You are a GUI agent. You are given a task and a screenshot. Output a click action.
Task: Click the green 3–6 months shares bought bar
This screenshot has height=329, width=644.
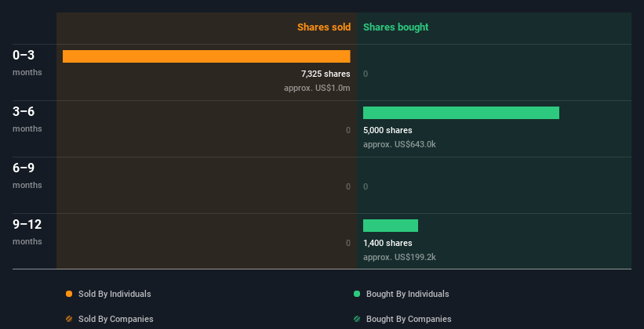pyautogui.click(x=460, y=113)
